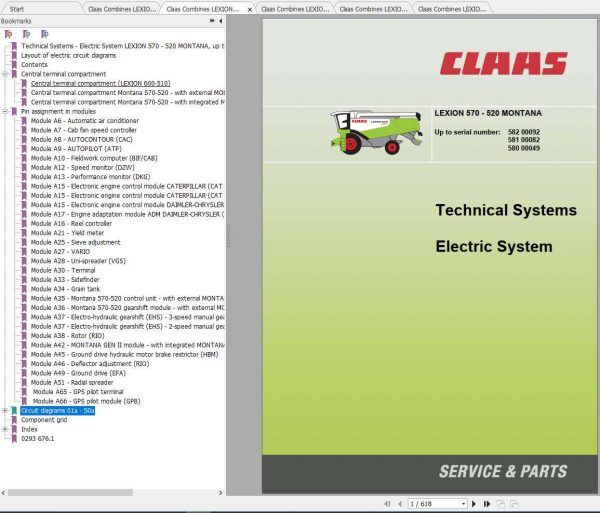Click the last page-view icon in the bottom toolbar

[514, 504]
